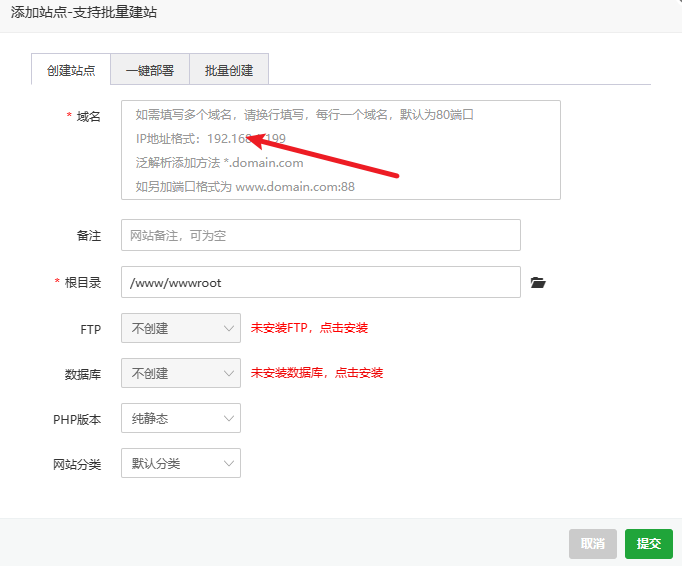Click the red 未安装数据库，点击安装 link
682x566 pixels.
(316, 373)
